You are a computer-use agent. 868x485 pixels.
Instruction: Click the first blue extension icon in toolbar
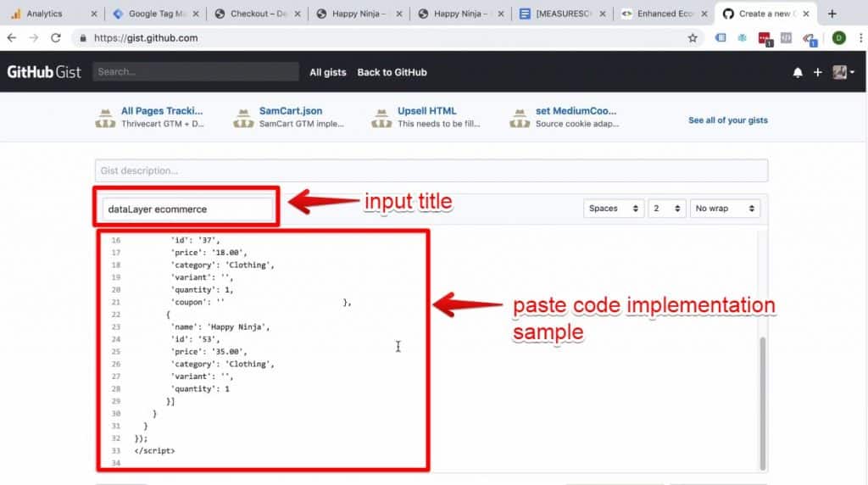(721, 37)
